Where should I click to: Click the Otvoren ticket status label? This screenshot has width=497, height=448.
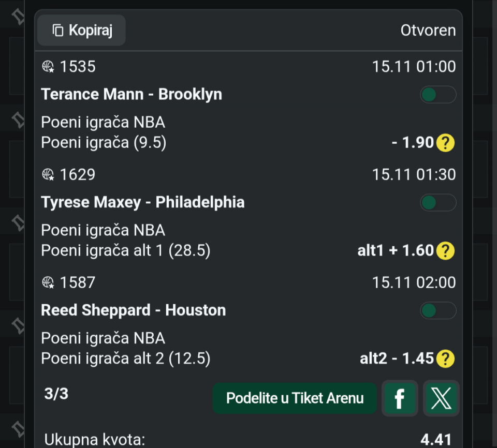click(x=428, y=31)
